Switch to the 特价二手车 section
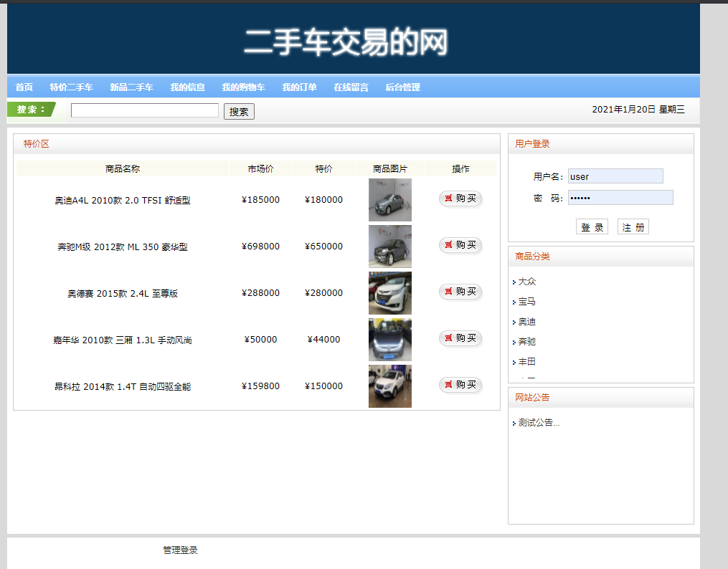Image resolution: width=728 pixels, height=569 pixels. point(70,87)
